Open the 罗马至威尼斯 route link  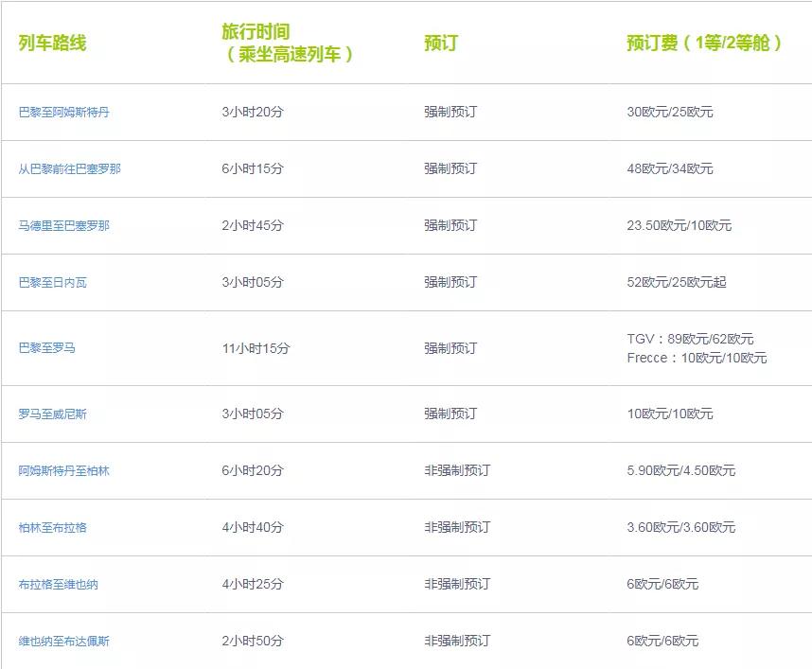53,413
